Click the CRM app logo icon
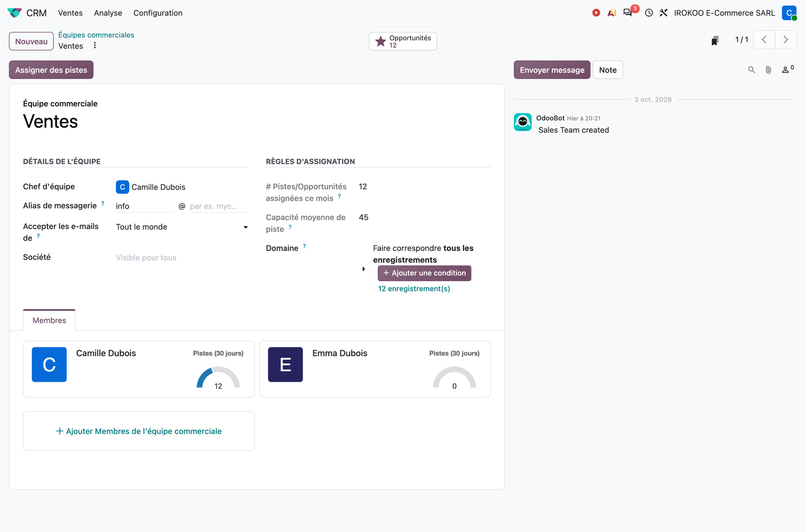The width and height of the screenshot is (806, 532). pos(14,13)
